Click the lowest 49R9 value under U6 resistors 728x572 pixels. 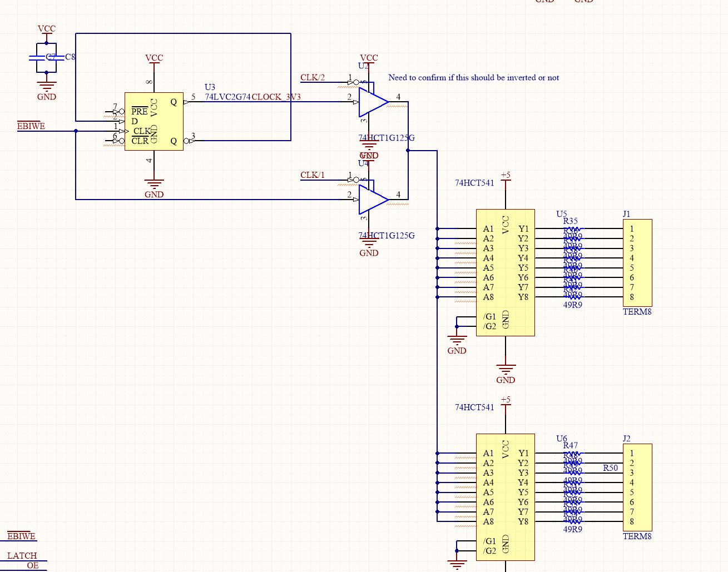[573, 529]
